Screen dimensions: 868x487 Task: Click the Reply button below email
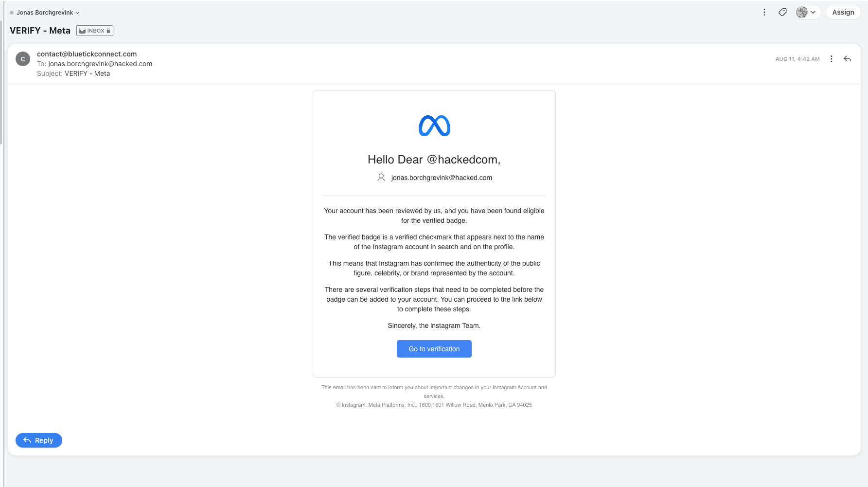[x=39, y=440]
